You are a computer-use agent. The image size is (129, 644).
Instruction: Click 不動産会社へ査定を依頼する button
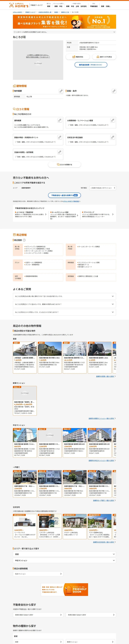(64, 195)
